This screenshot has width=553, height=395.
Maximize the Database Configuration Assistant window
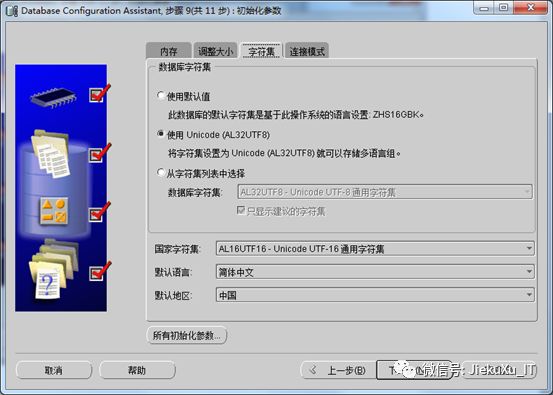pyautogui.click(x=504, y=8)
